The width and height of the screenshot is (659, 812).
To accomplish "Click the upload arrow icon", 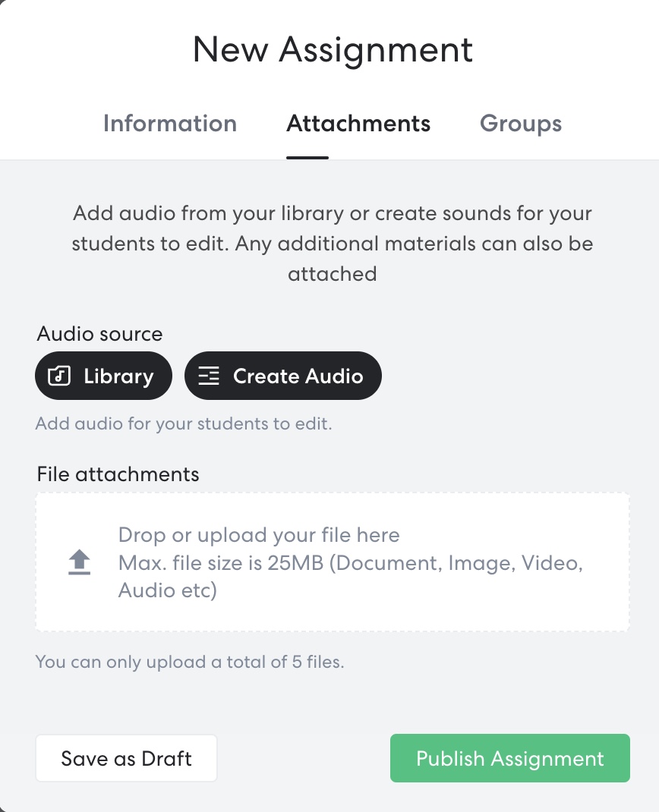I will [x=79, y=562].
